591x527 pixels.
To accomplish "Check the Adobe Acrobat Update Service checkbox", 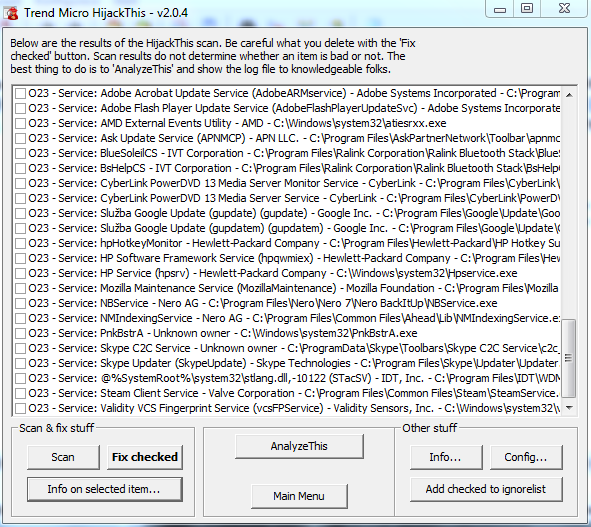I will (20, 93).
